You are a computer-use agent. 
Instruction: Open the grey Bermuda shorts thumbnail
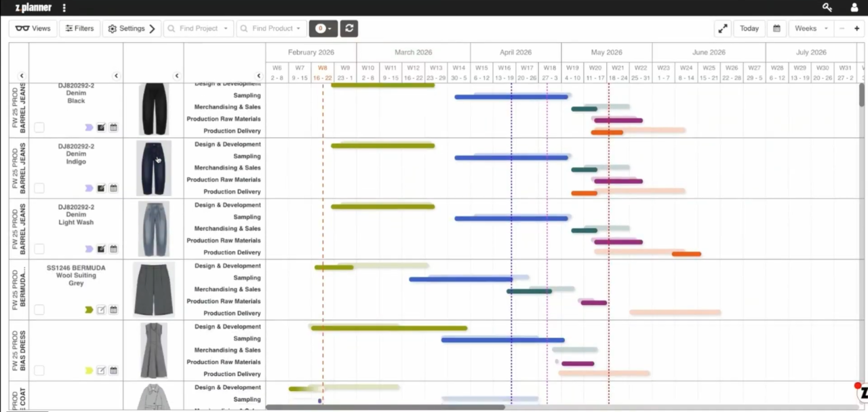pyautogui.click(x=154, y=290)
